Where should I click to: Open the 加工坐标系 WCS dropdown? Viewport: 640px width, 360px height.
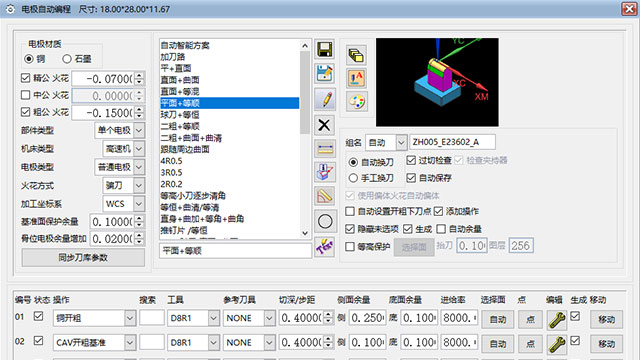(139, 204)
